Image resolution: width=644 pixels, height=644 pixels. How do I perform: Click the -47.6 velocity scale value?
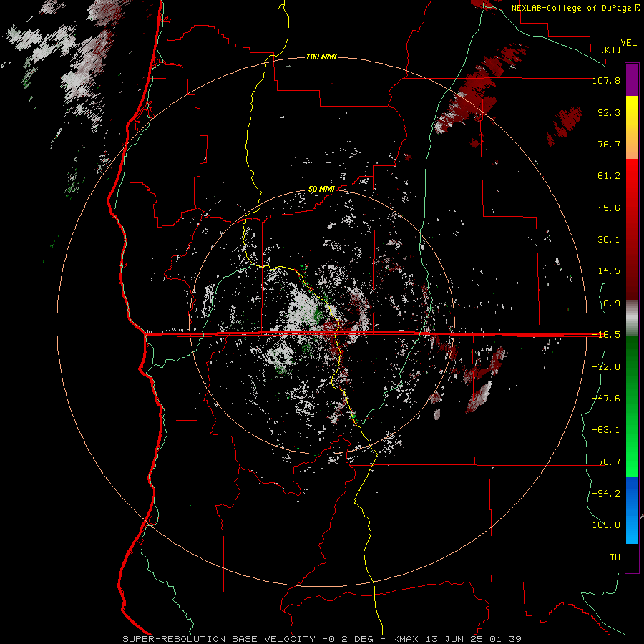point(606,399)
